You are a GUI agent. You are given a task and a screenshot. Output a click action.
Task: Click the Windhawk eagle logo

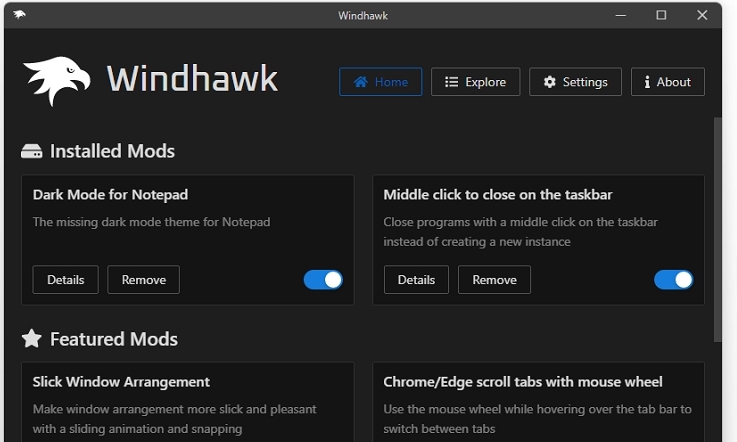point(56,80)
